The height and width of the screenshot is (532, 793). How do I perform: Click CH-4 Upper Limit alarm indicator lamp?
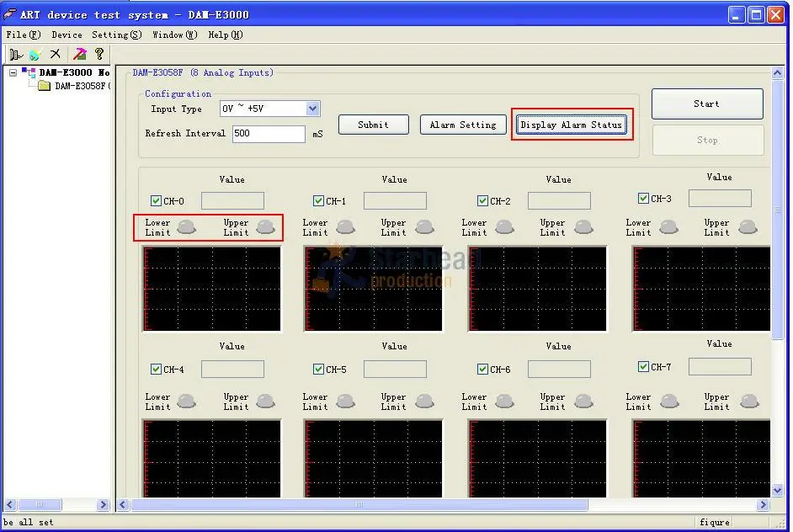pos(265,401)
